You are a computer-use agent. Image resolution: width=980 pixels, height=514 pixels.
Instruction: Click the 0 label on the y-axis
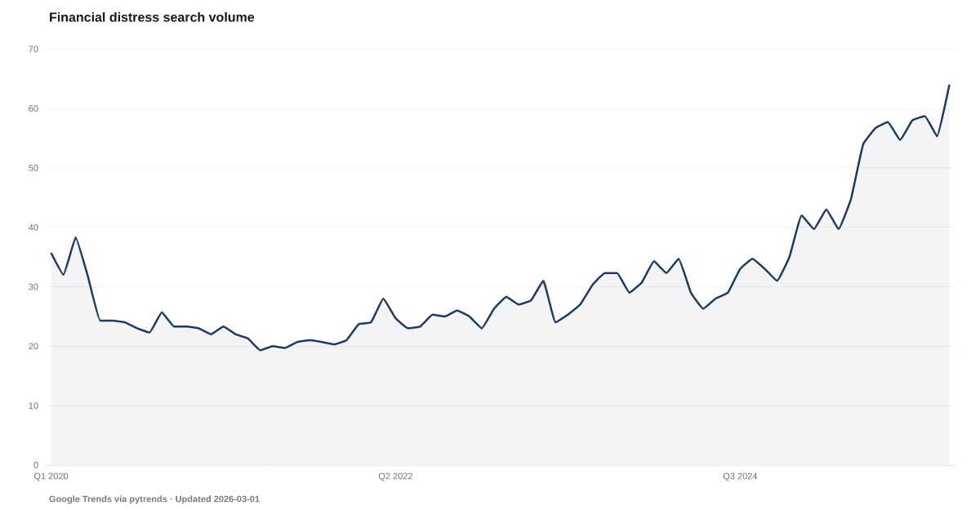click(x=36, y=465)
